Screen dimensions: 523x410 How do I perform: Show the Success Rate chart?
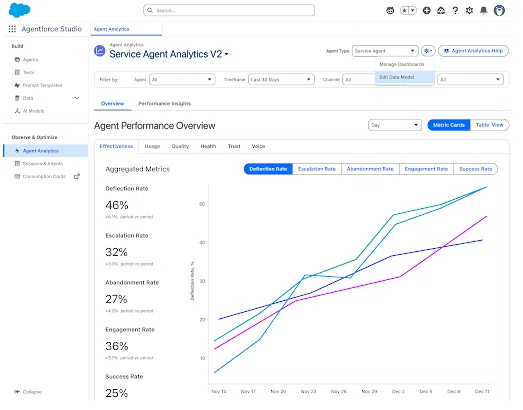476,169
